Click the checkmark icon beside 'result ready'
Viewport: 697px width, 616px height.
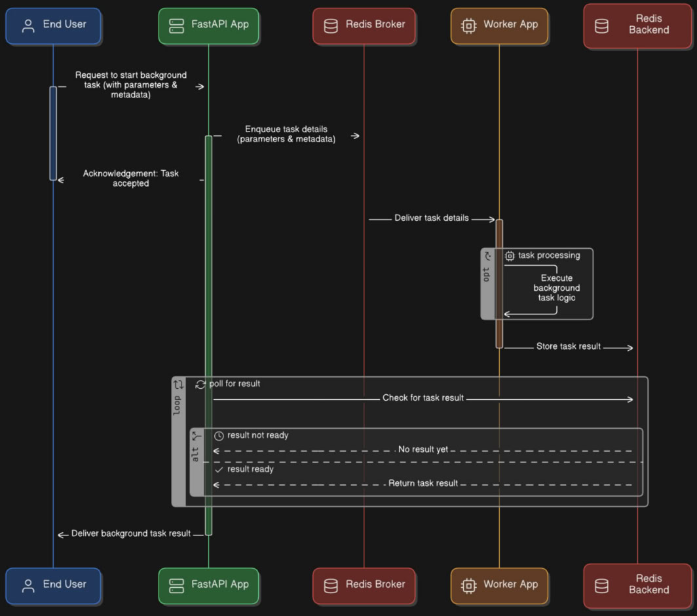click(x=219, y=469)
